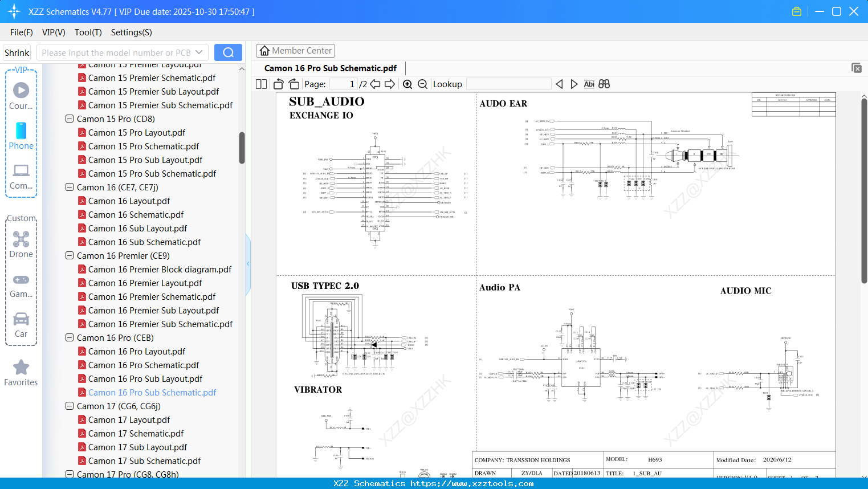Image resolution: width=868 pixels, height=489 pixels.
Task: Open the Tool(T) menu
Action: pyautogui.click(x=88, y=32)
